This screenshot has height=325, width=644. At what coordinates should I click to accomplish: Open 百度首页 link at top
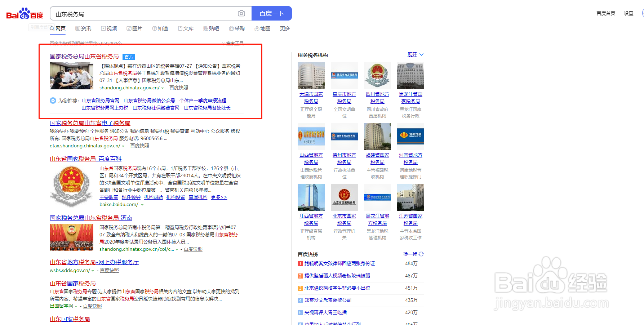606,13
